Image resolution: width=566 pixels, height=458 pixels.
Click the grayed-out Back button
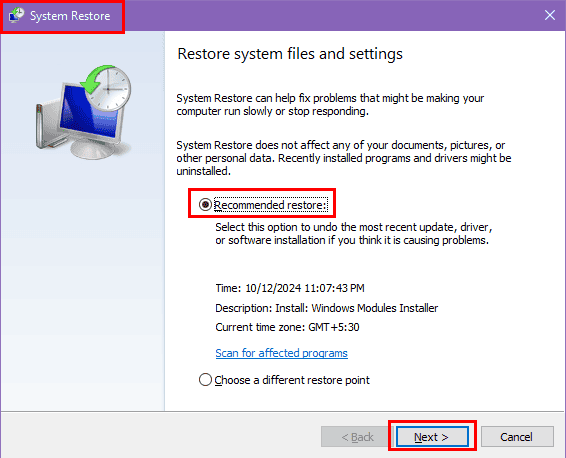point(357,437)
